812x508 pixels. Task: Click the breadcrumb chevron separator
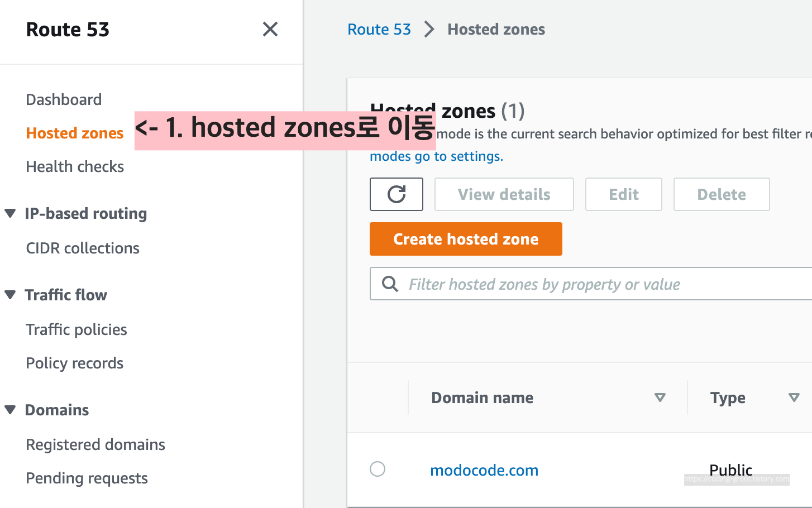[429, 29]
